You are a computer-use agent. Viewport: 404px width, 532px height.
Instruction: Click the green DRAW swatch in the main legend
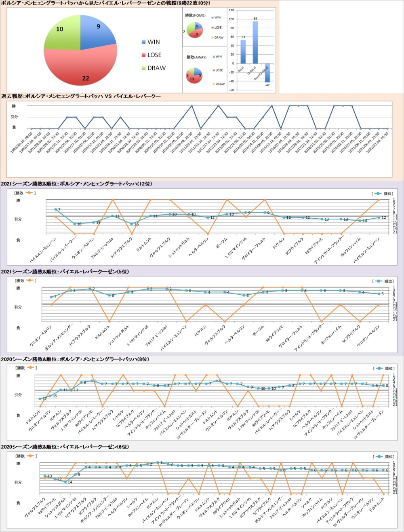click(144, 68)
